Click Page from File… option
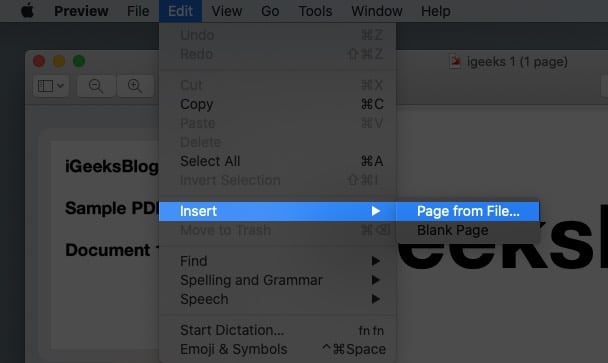The height and width of the screenshot is (363, 608). (468, 211)
